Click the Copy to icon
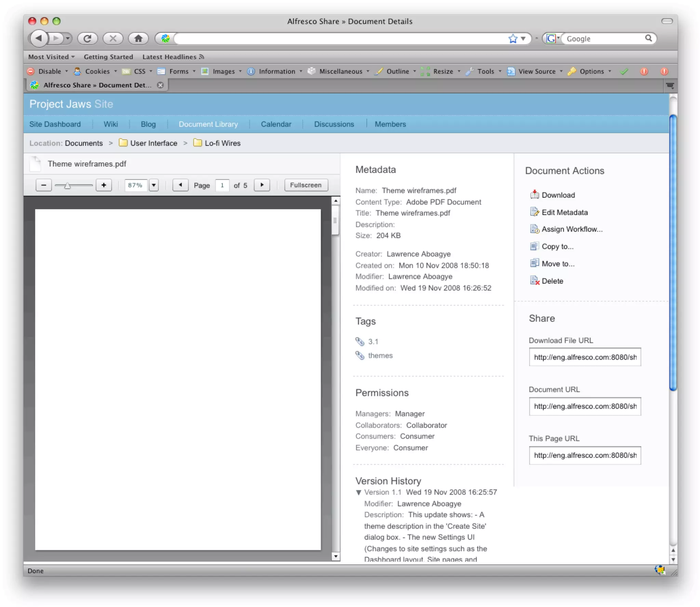This screenshot has height=607, width=700. click(x=534, y=246)
